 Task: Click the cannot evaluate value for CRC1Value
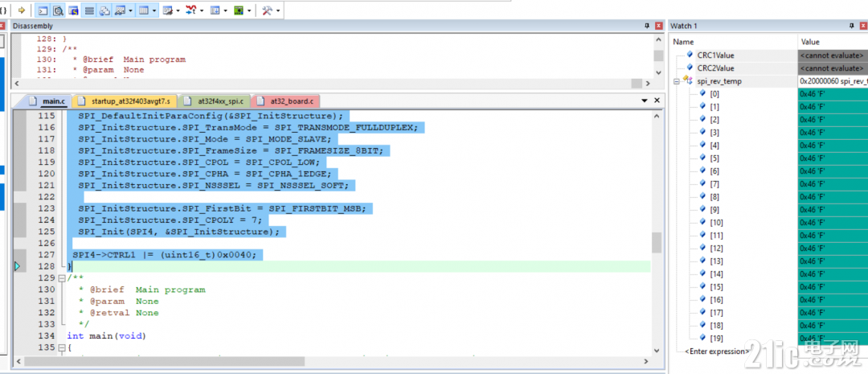(x=832, y=55)
